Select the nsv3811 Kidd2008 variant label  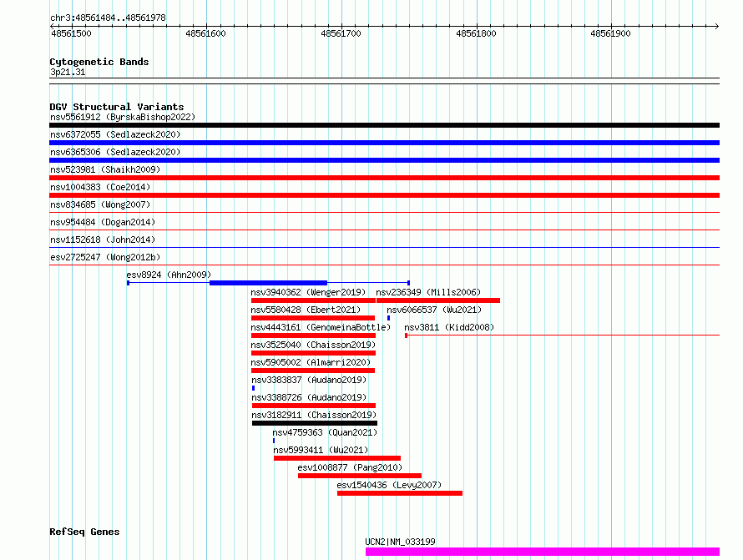[x=449, y=327]
